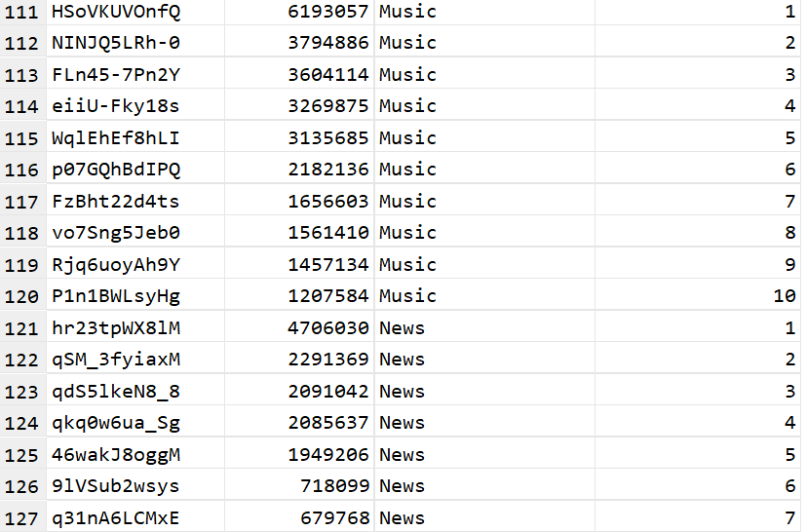Select view count 2291369
Screen dimensions: 808x532
[x=299, y=360]
